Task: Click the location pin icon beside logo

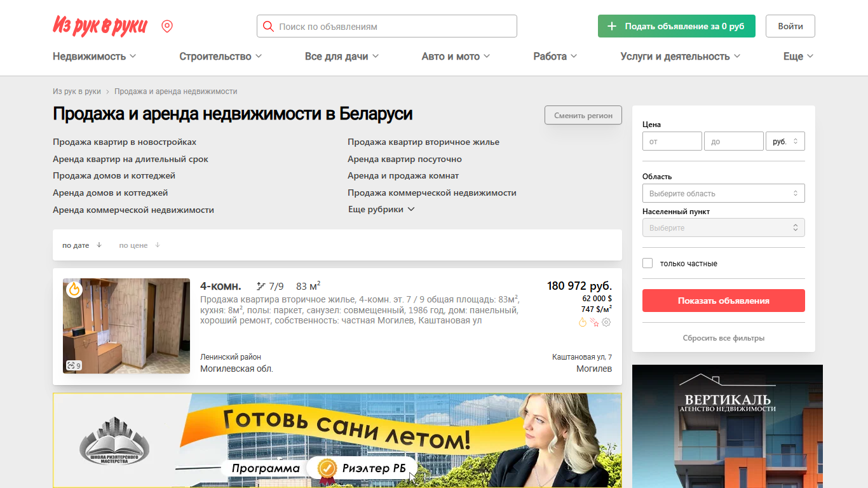Action: pyautogui.click(x=167, y=26)
